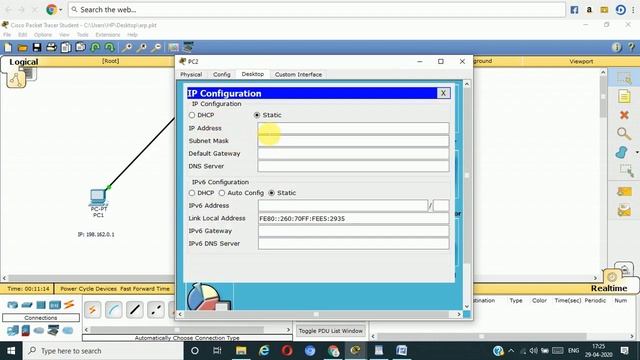Open the Opera browser from the taskbar

[287, 351]
